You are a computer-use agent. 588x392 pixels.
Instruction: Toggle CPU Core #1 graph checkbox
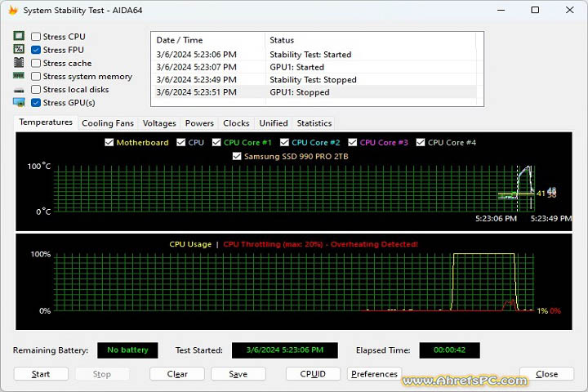point(216,142)
